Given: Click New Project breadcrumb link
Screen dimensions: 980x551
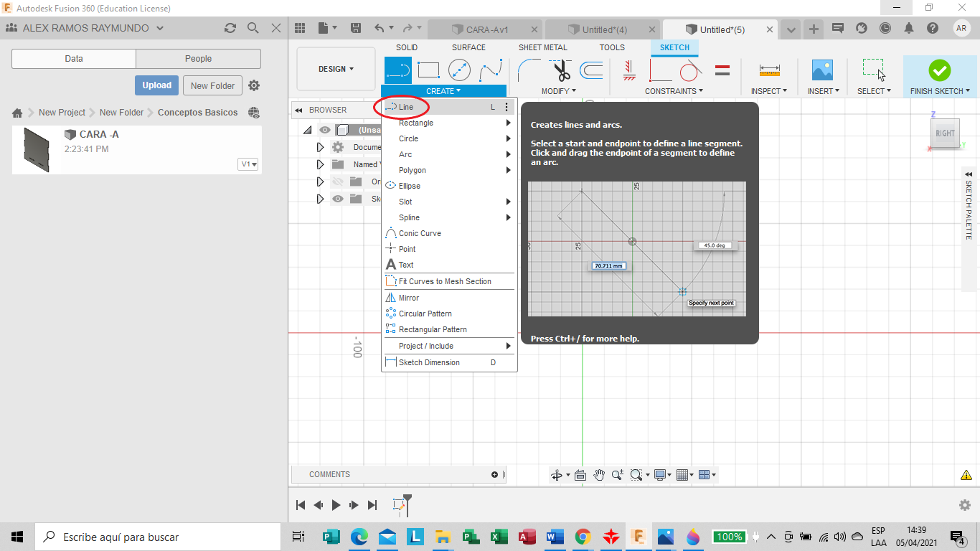Looking at the screenshot, I should pyautogui.click(x=62, y=113).
